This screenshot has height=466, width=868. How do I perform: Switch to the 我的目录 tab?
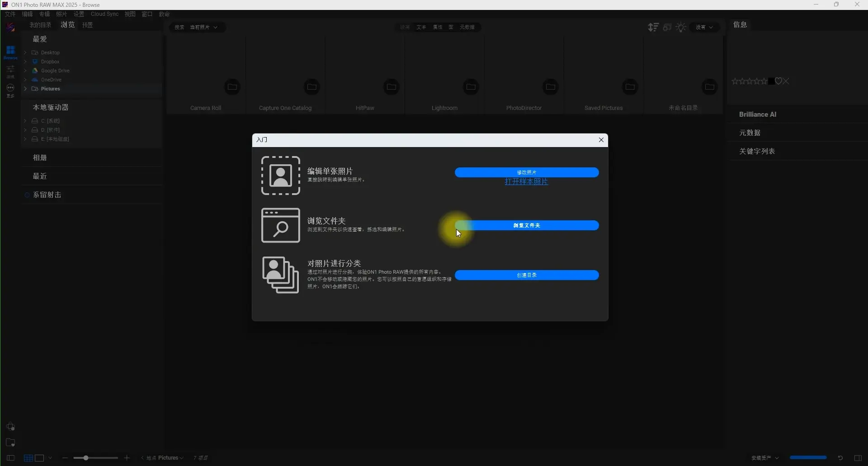click(40, 25)
